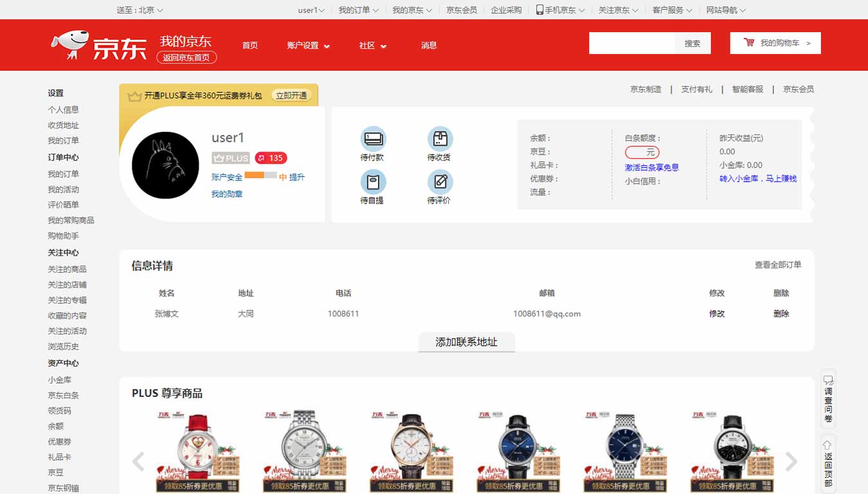
Task: Click the 待付款 pending payment icon
Action: [373, 139]
